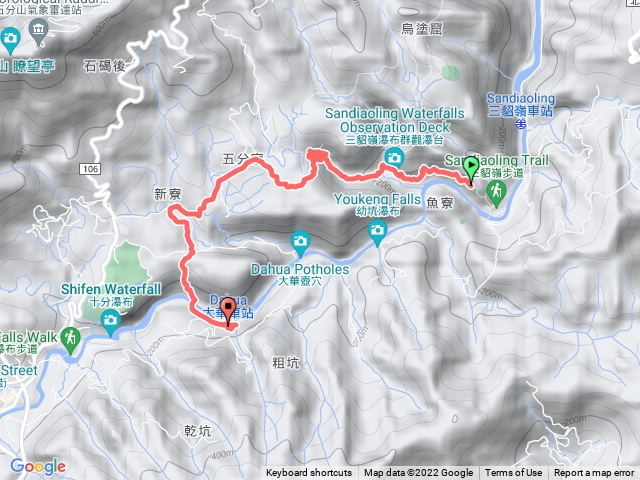Click the Shifen Waterfall camera icon
This screenshot has width=640, height=480.
111,322
